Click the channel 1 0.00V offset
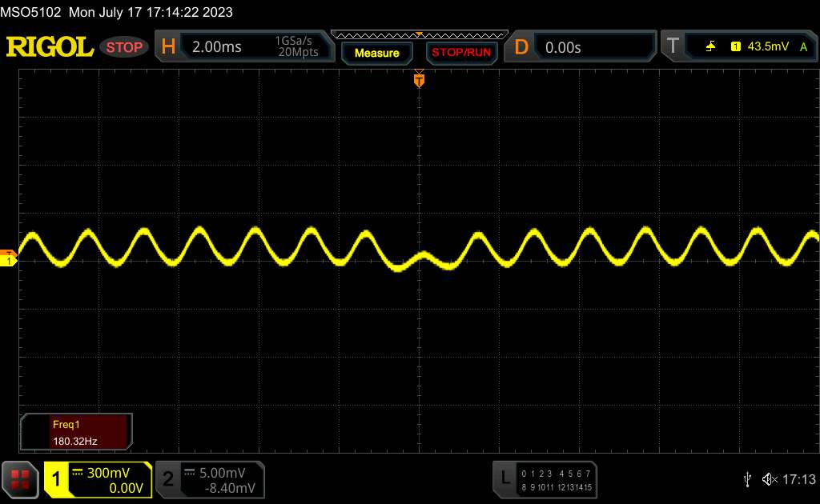This screenshot has height=504, width=820. tap(126, 488)
